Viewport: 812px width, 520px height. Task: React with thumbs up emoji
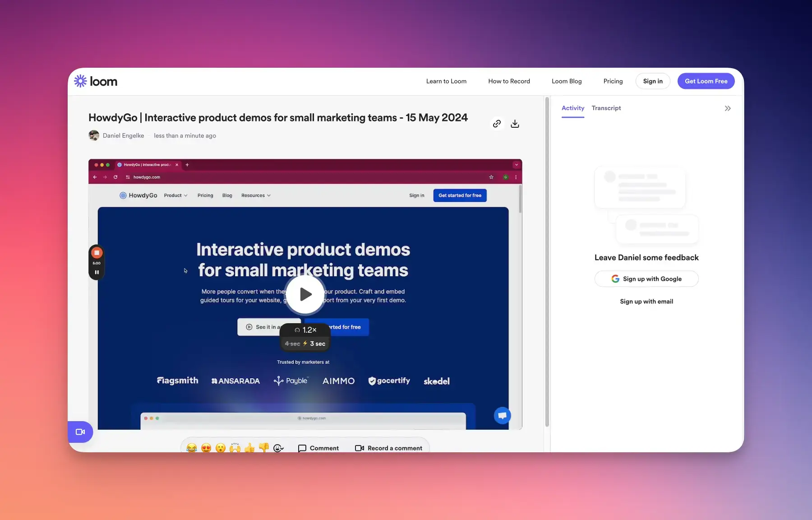coord(249,448)
